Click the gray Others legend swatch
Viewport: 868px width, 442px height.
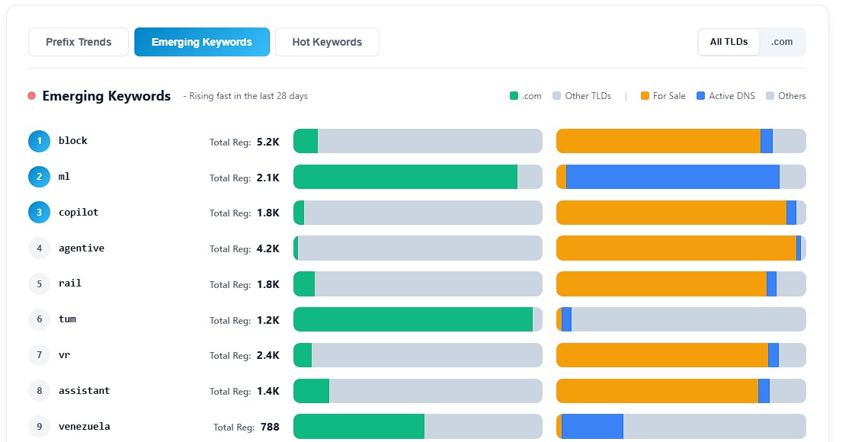(x=770, y=96)
